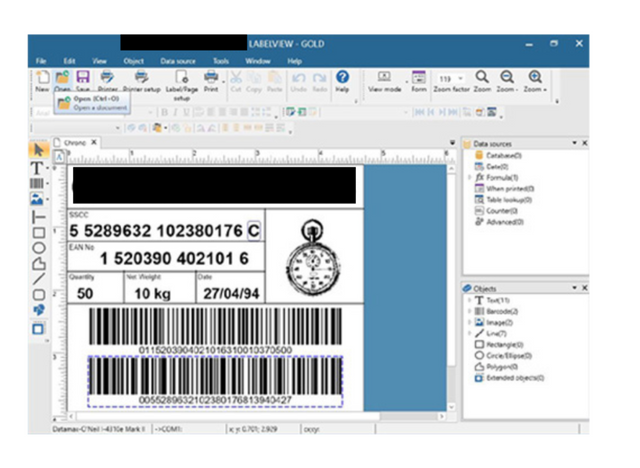
Task: Open the Data source menu
Action: coord(178,61)
